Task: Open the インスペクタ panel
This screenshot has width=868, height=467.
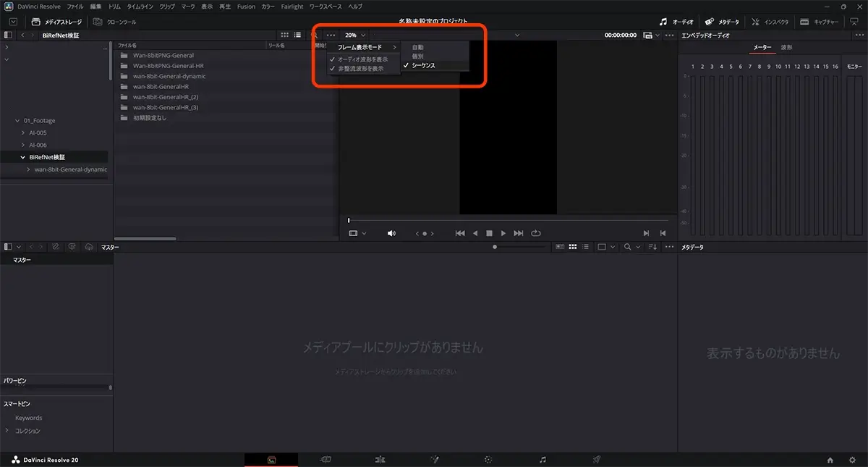Action: click(x=770, y=21)
